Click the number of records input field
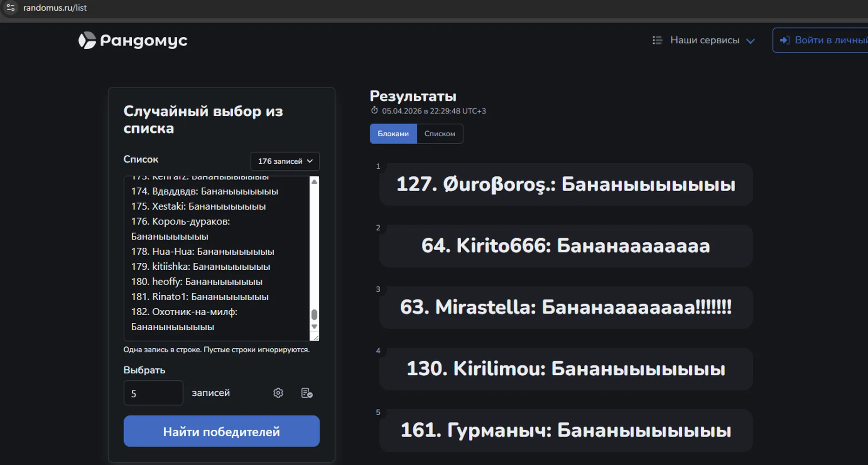 (x=153, y=393)
